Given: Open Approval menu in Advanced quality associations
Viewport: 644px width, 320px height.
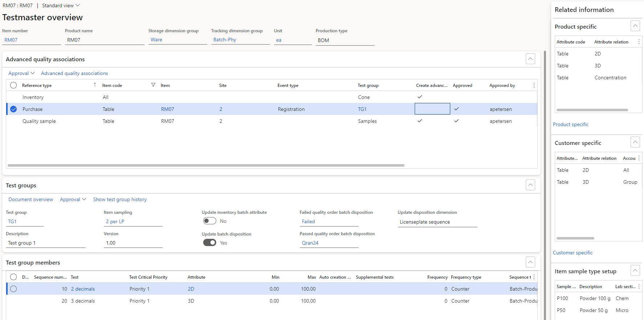Looking at the screenshot, I should tap(21, 73).
